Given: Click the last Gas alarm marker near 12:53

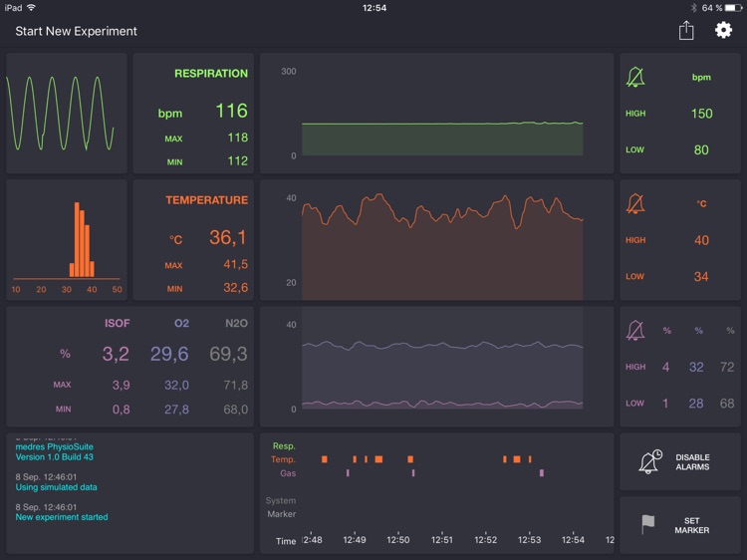Looking at the screenshot, I should coord(542,472).
